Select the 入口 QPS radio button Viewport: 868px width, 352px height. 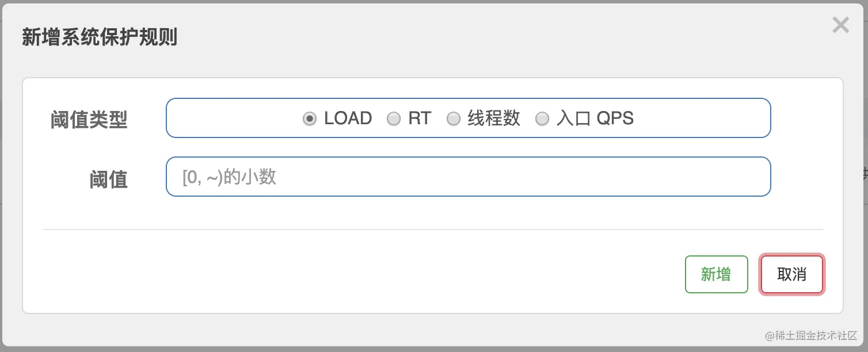(542, 119)
